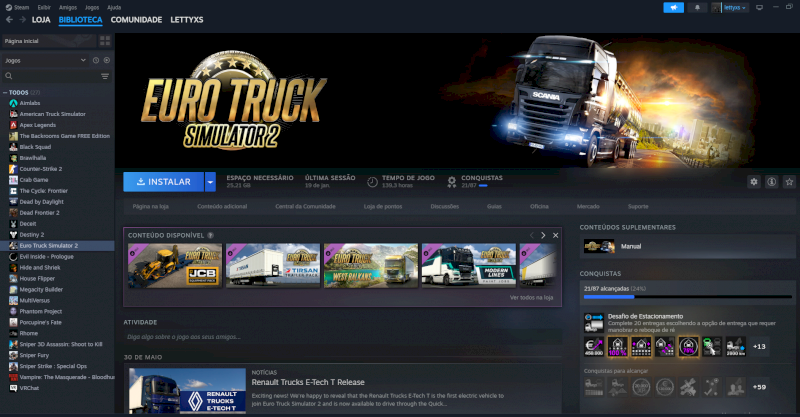The width and height of the screenshot is (800, 417).
Task: Toggle Big Picture mode monitor icon
Action: (759, 8)
